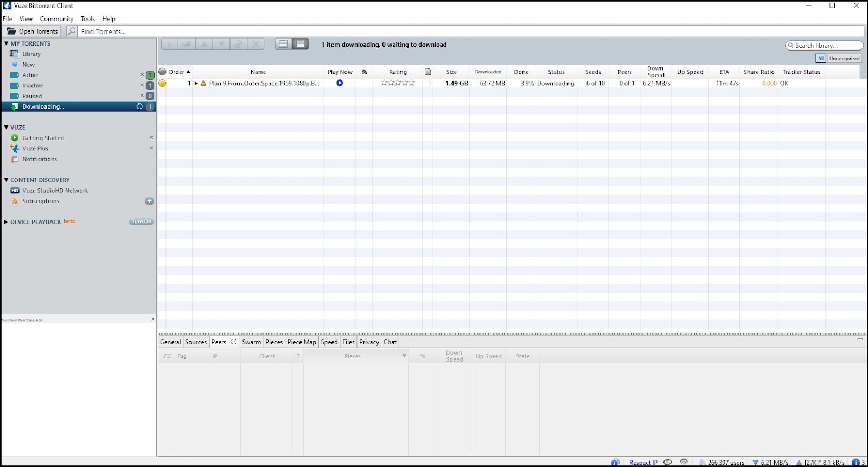Viewport: 868px width, 467px height.
Task: Click the info document icon in the status bar
Action: point(615,462)
